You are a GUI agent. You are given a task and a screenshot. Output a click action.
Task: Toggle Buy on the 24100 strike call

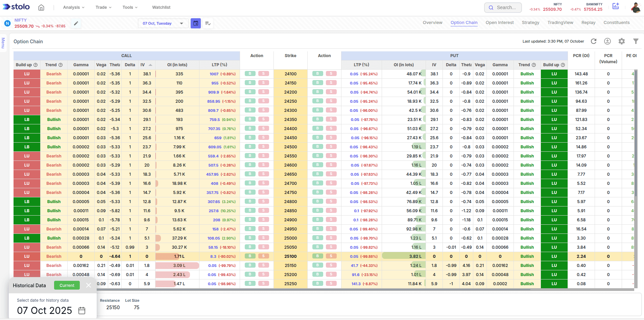tap(250, 74)
